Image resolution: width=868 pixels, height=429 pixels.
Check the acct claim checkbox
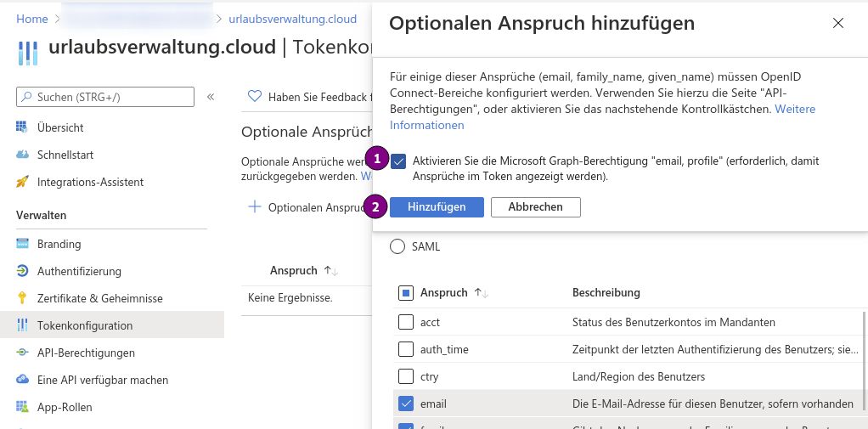click(406, 322)
